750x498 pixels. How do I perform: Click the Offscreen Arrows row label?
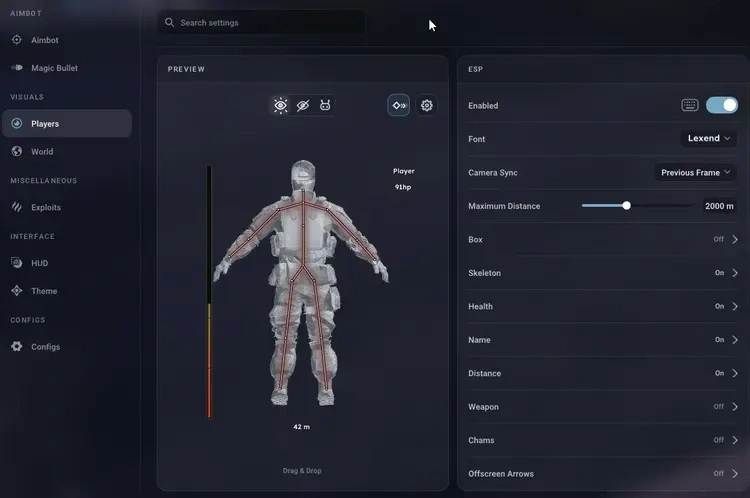coord(501,474)
